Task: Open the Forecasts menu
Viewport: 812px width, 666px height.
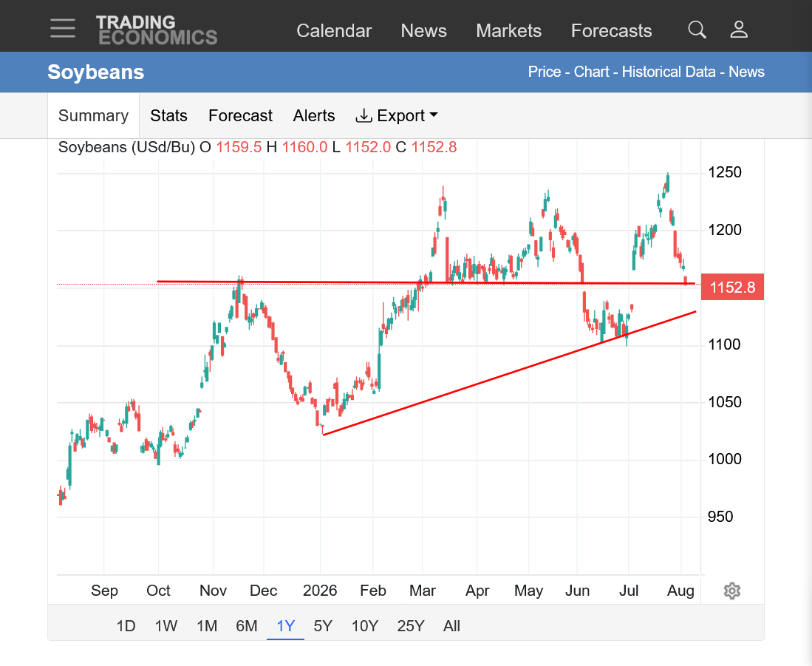Action: tap(611, 30)
